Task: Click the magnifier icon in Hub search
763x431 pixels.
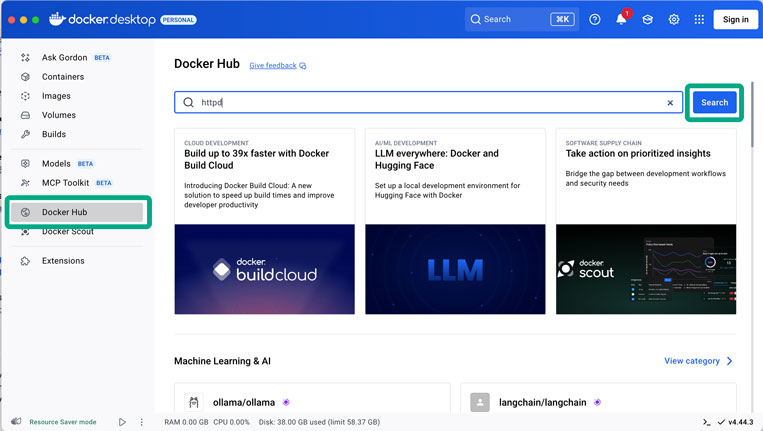Action: click(x=188, y=103)
